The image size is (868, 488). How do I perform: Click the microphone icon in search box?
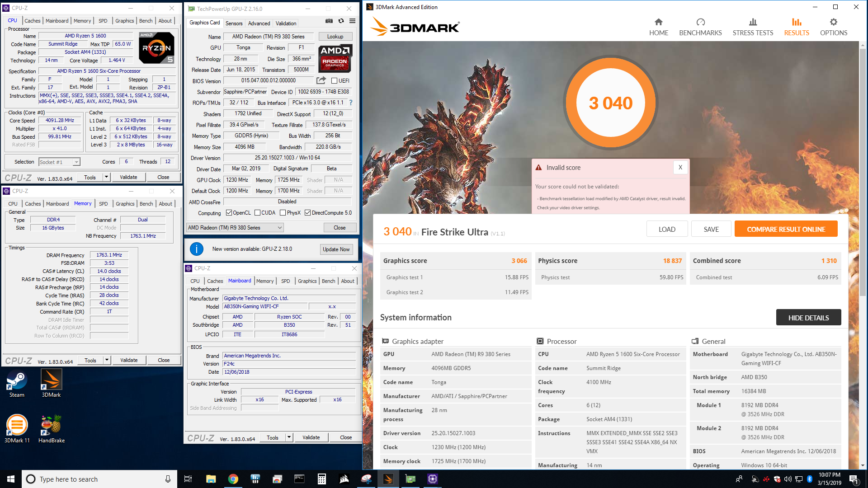pyautogui.click(x=168, y=479)
